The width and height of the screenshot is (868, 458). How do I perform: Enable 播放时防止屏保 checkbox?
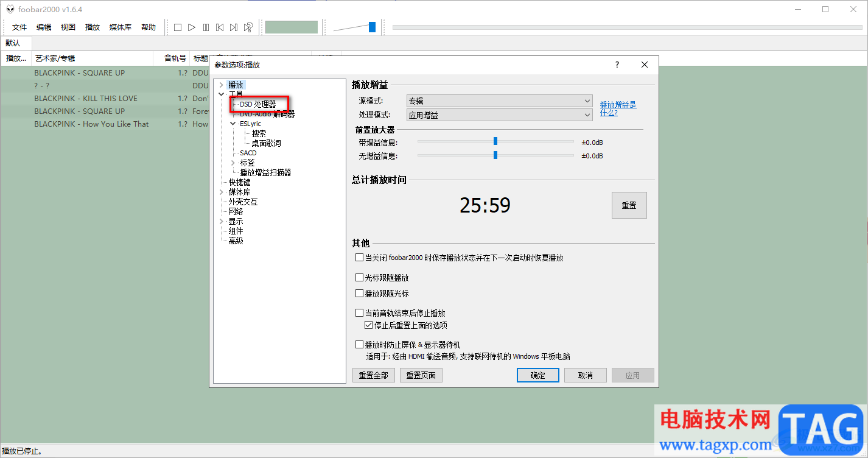(x=359, y=344)
